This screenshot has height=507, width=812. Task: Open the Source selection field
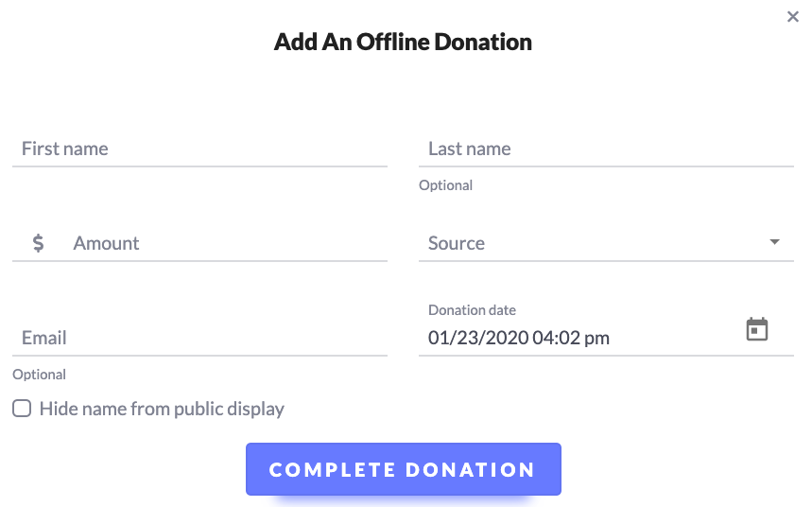pos(606,242)
